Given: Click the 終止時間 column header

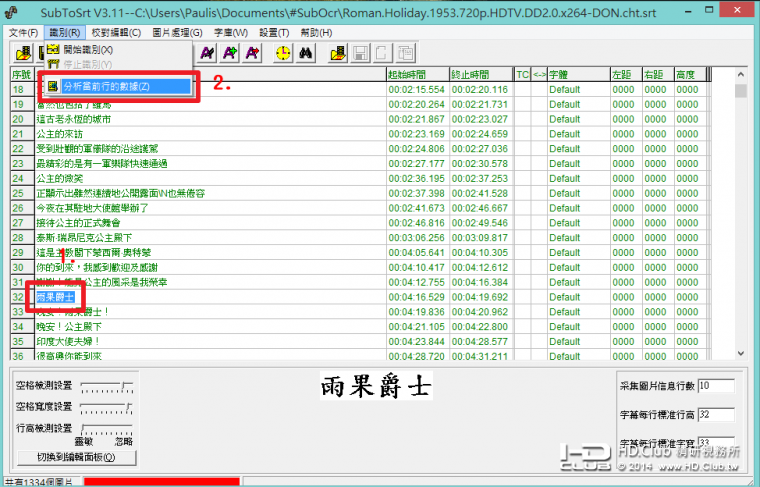Looking at the screenshot, I should pos(481,75).
